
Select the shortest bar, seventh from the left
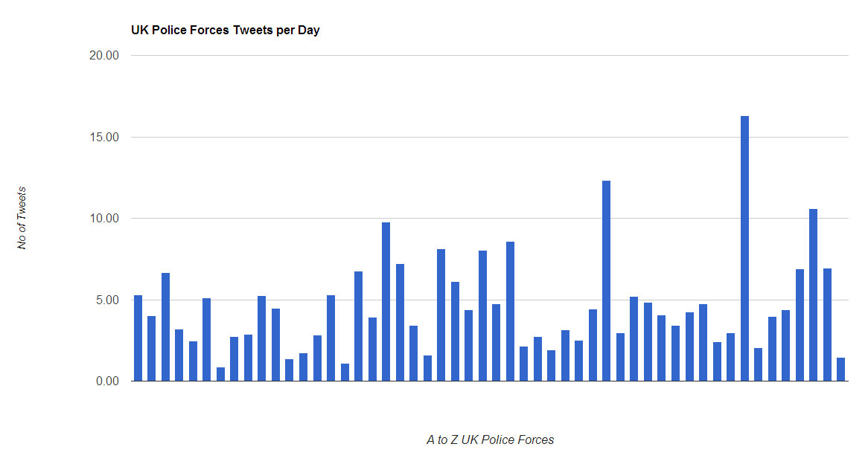220,374
